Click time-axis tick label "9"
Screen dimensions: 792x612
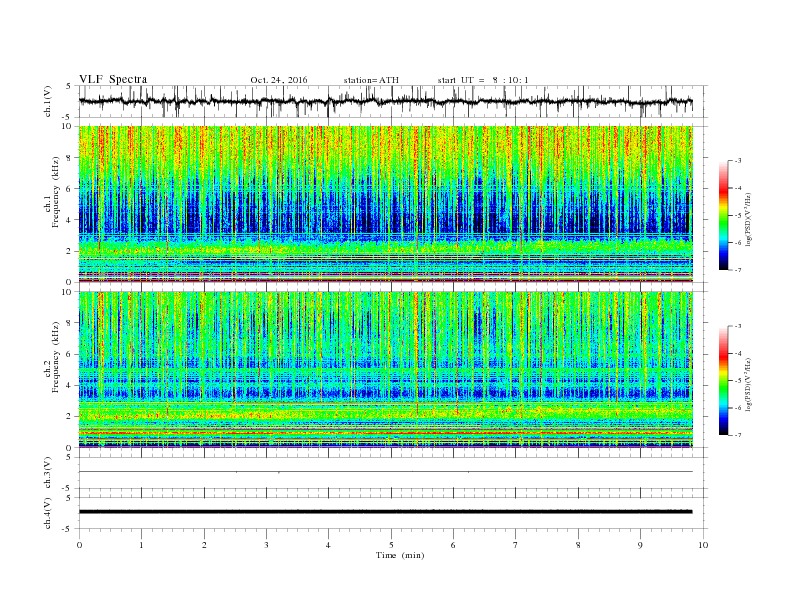tap(640, 545)
